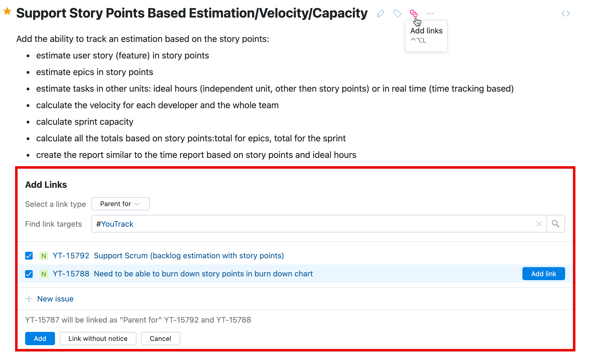This screenshot has width=590, height=364.
Task: Toggle the Markdown code view icon top right
Action: 565,14
